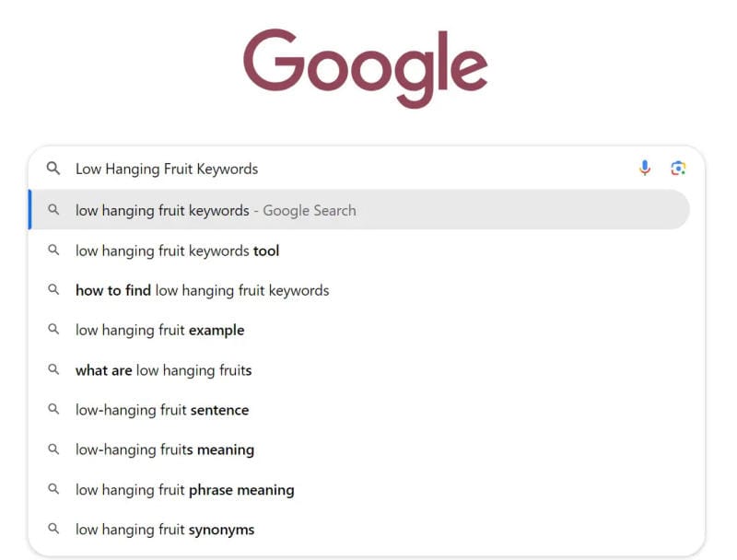The width and height of the screenshot is (737, 560).
Task: Pick 'low hanging fruit phrase meaning' suggestion
Action: [x=184, y=490]
